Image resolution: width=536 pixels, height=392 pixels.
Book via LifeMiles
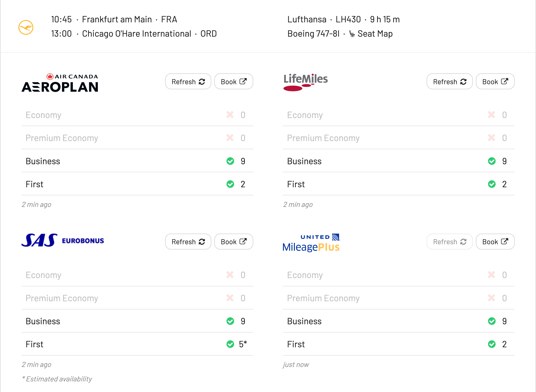(495, 82)
